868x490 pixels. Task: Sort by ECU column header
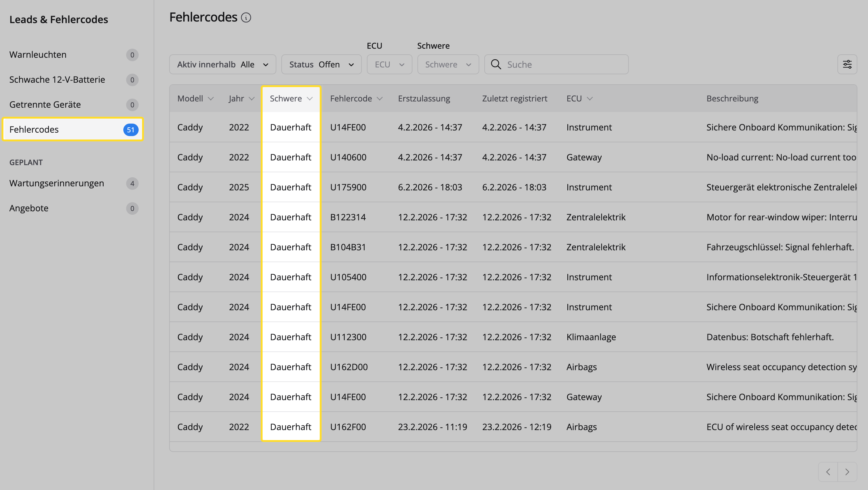click(x=579, y=99)
